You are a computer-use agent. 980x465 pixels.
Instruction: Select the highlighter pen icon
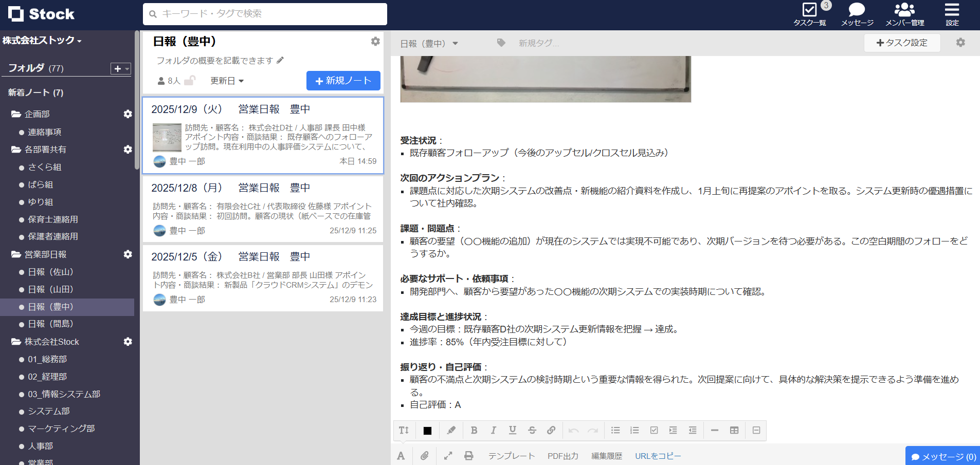pyautogui.click(x=451, y=431)
